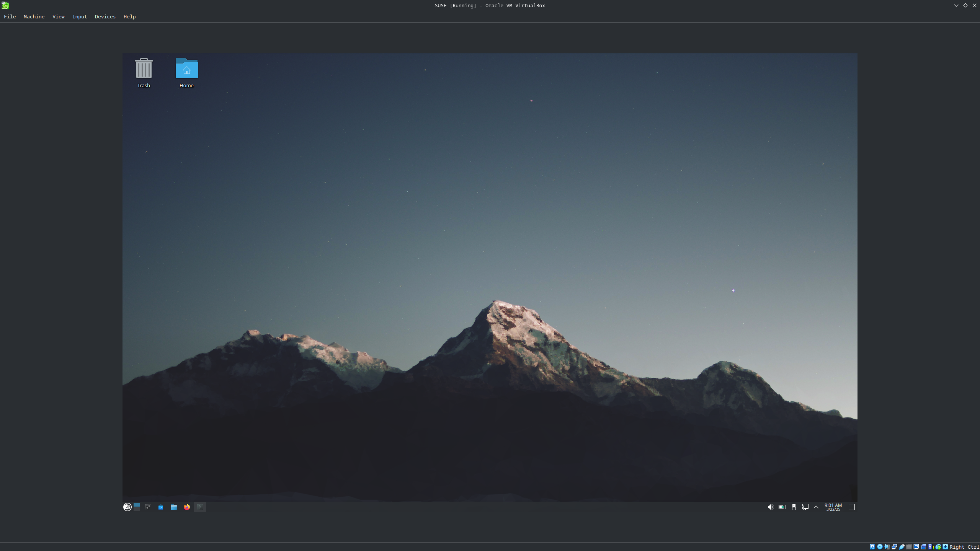Click the 9:01 AM clock
The image size is (980, 551).
click(x=833, y=507)
